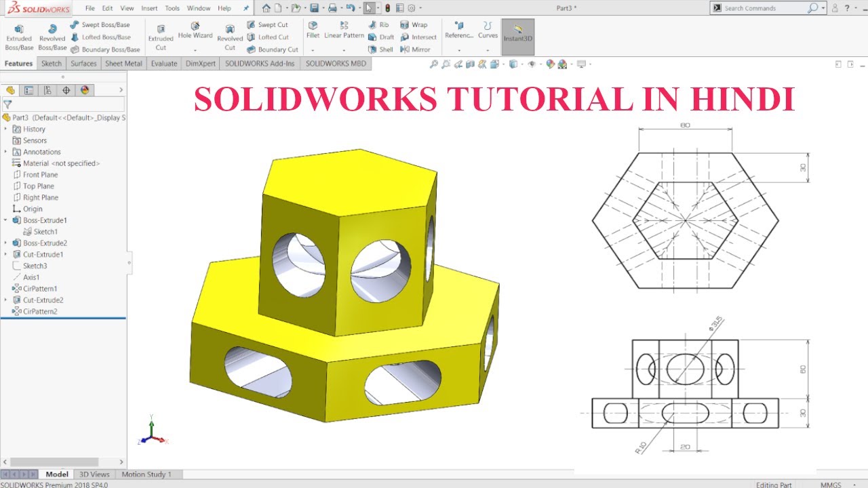Use the Rib feature tool

coord(378,25)
